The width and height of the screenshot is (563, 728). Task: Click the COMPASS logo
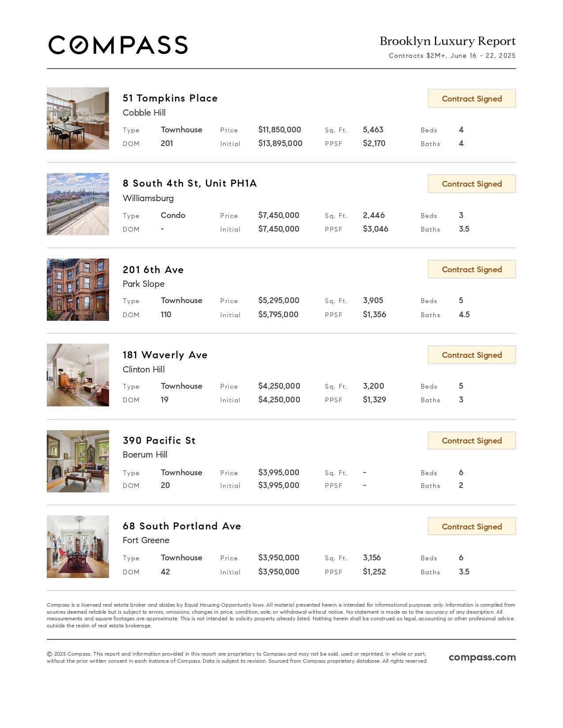pos(118,45)
